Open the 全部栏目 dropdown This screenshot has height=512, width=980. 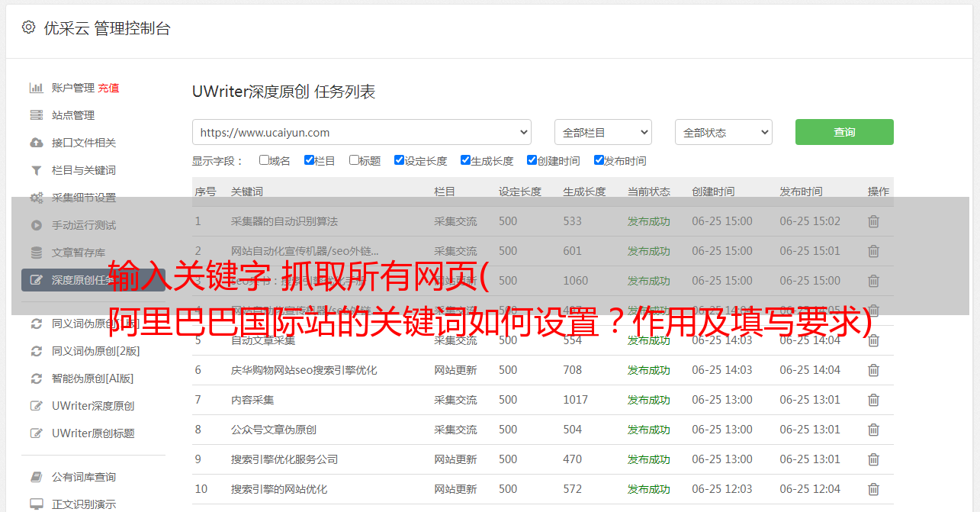[602, 132]
